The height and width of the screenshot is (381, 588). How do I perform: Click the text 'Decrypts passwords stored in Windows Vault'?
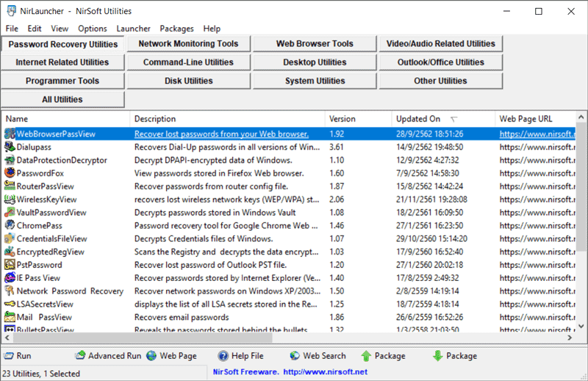pyautogui.click(x=215, y=213)
